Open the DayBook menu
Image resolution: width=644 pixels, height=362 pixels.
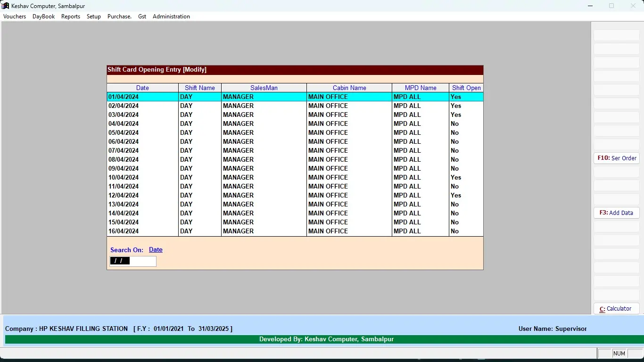pyautogui.click(x=43, y=16)
